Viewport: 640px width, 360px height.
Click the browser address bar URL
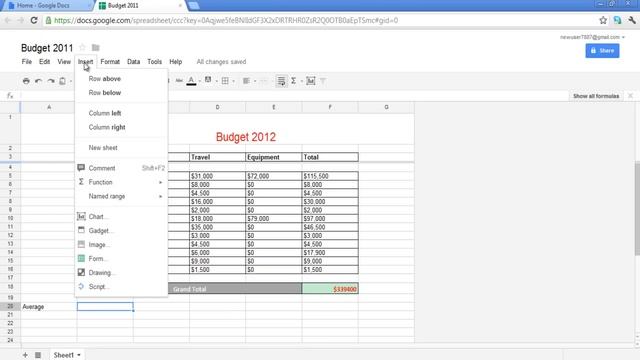(x=226, y=20)
